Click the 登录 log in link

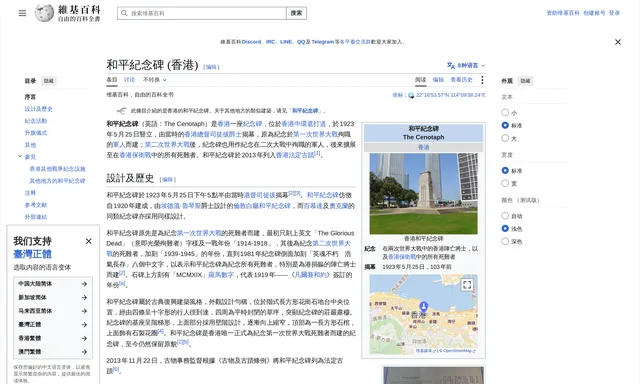click(x=614, y=13)
